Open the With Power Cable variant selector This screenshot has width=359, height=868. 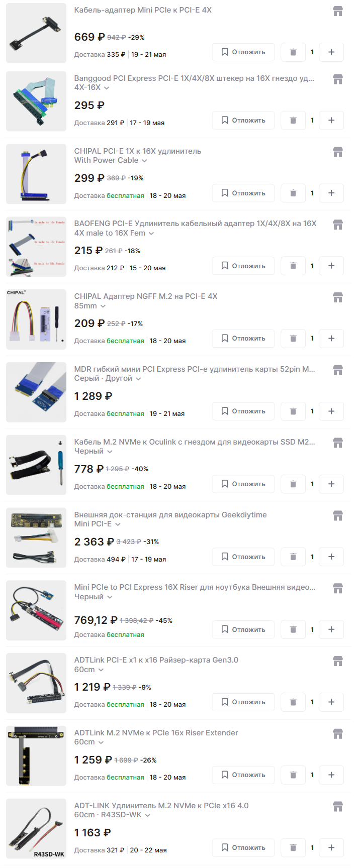(111, 160)
